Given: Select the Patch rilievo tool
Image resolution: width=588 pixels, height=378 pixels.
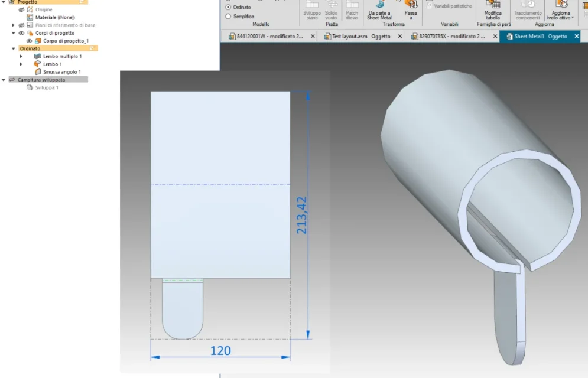Looking at the screenshot, I should click(352, 5).
